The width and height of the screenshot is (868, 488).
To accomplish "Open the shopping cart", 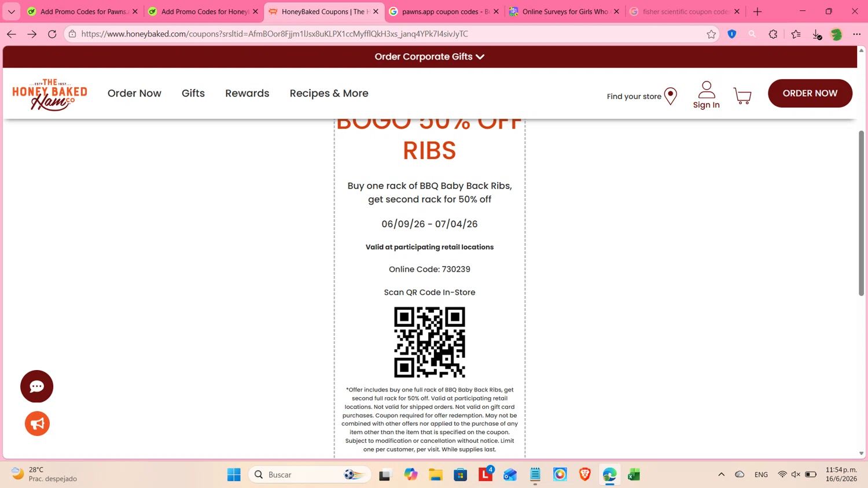I will pos(742,95).
